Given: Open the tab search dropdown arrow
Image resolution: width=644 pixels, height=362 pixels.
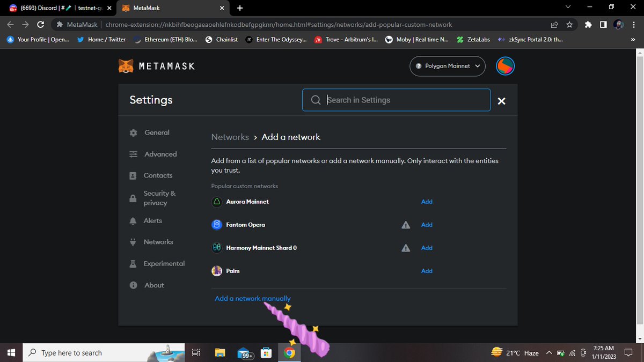Looking at the screenshot, I should (x=568, y=8).
